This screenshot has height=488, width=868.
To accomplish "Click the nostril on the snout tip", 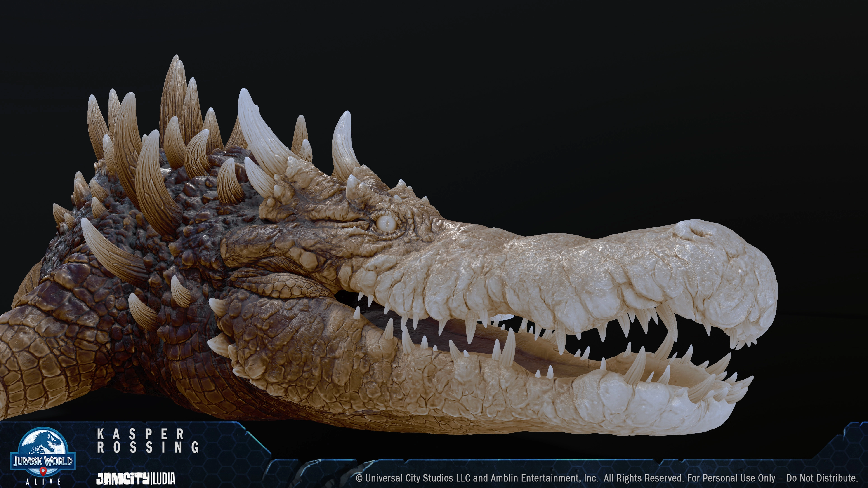I will (x=695, y=232).
